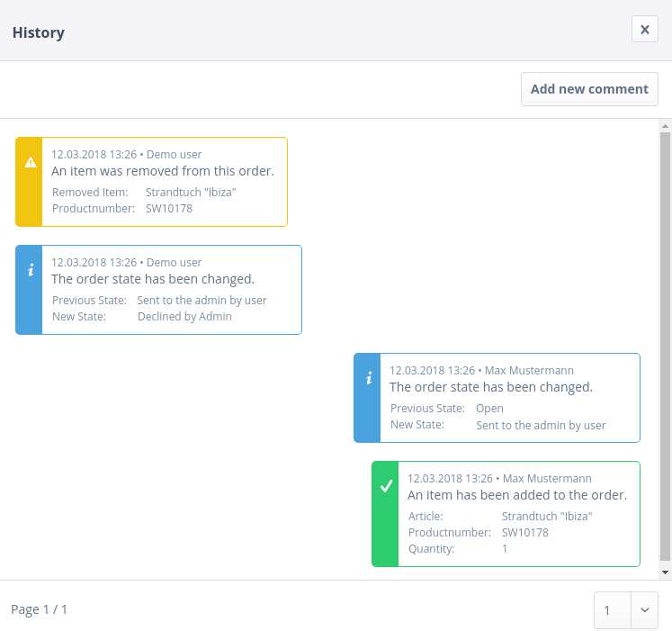Click the History dialog title
672x631 pixels.
click(x=39, y=32)
